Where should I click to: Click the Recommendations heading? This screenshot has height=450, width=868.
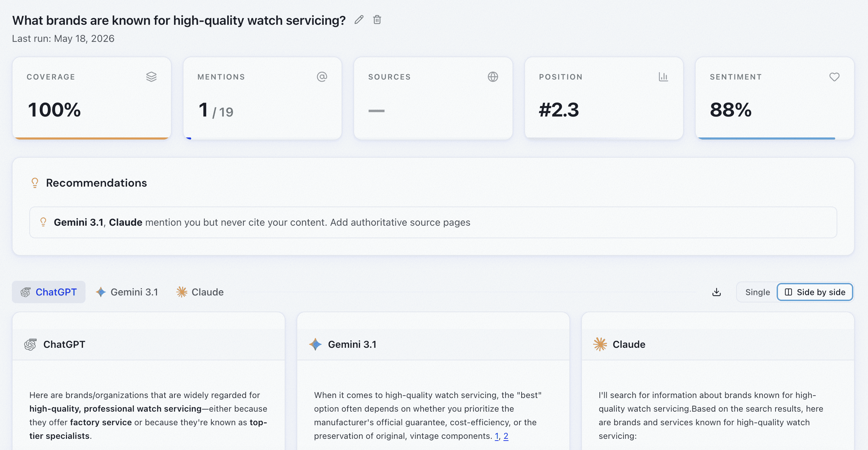[97, 183]
